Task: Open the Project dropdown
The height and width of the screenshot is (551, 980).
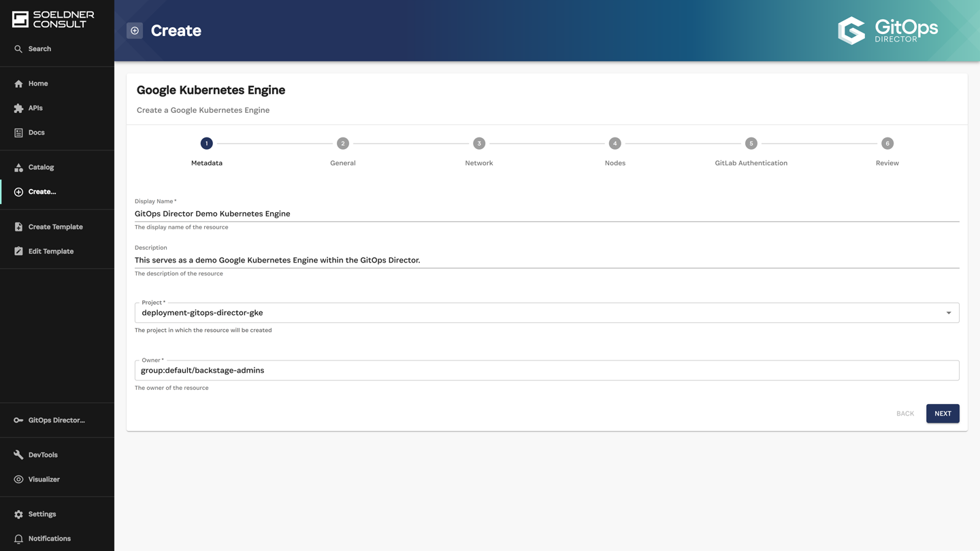Action: point(547,313)
